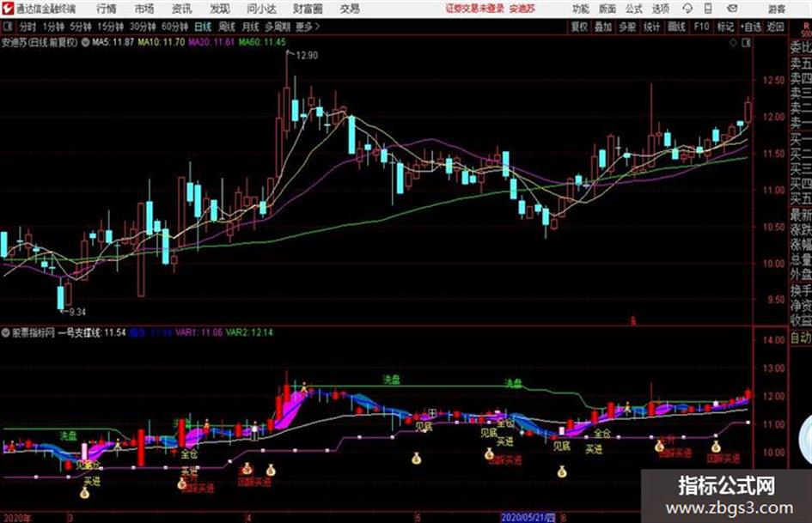Screen dimensions: 812x523
Task: Click the 12.90 high price marker
Action: pyautogui.click(x=307, y=56)
